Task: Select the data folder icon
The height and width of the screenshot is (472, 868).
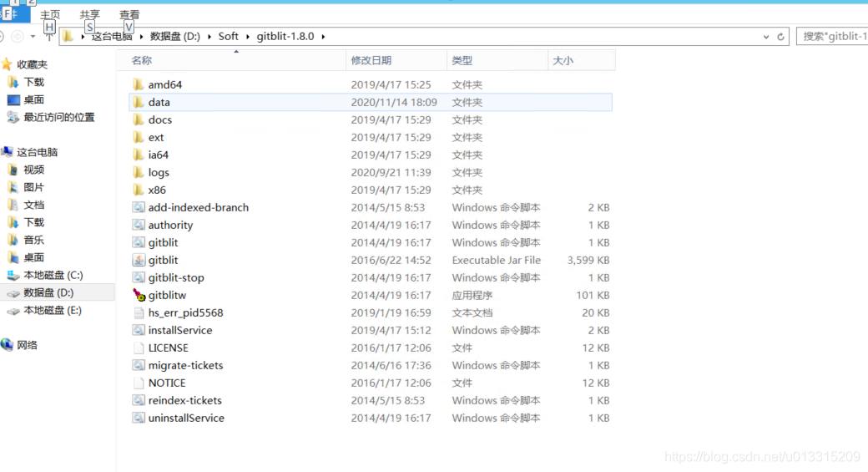Action: (139, 102)
